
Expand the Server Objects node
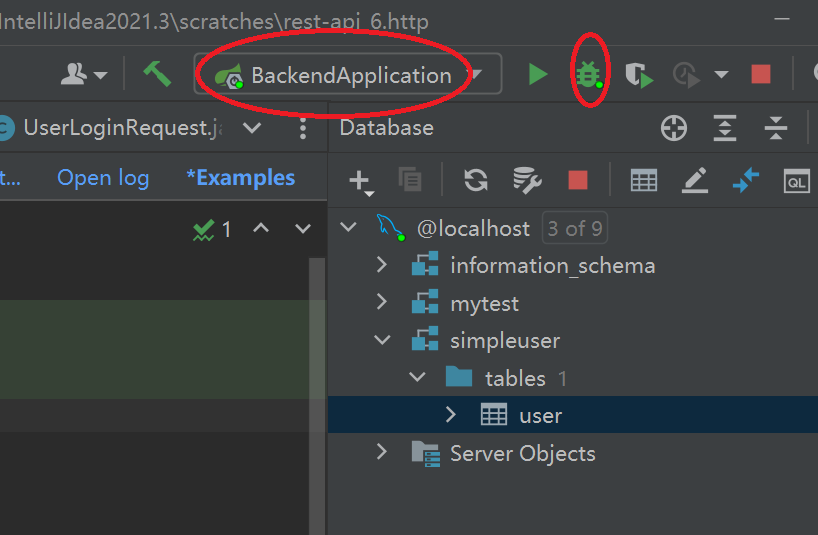pyautogui.click(x=381, y=452)
